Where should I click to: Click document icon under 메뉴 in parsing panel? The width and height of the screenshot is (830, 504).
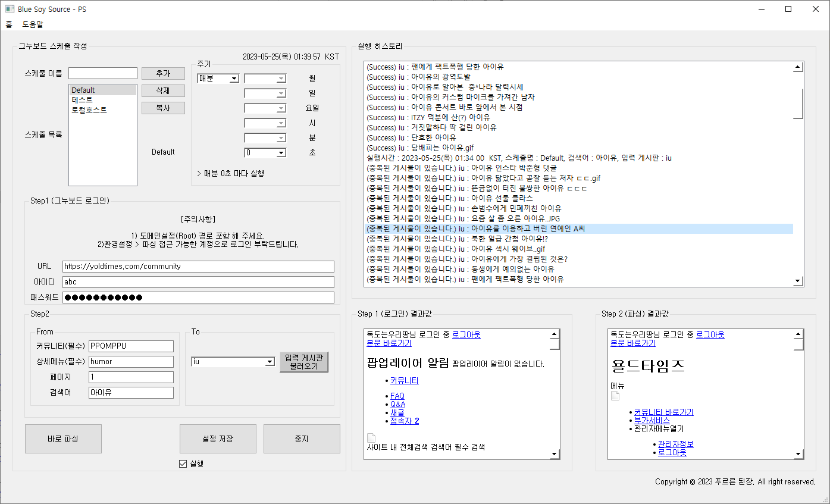tap(616, 396)
